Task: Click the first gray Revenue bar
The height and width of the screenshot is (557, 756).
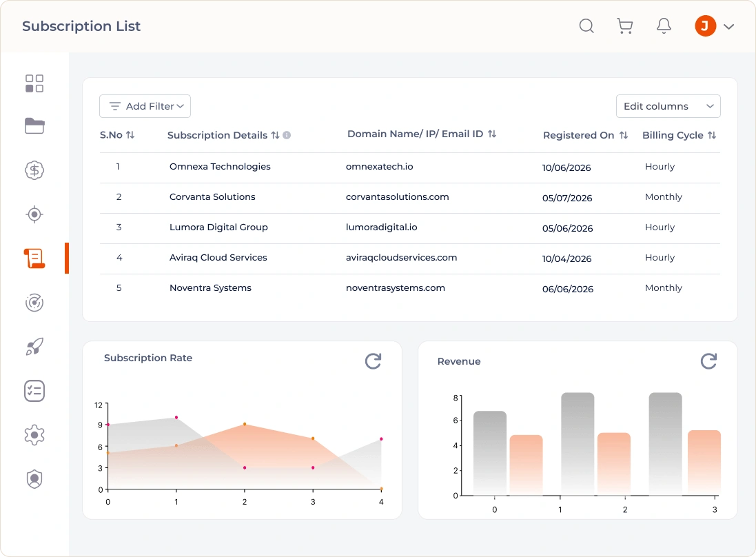Action: coord(490,453)
